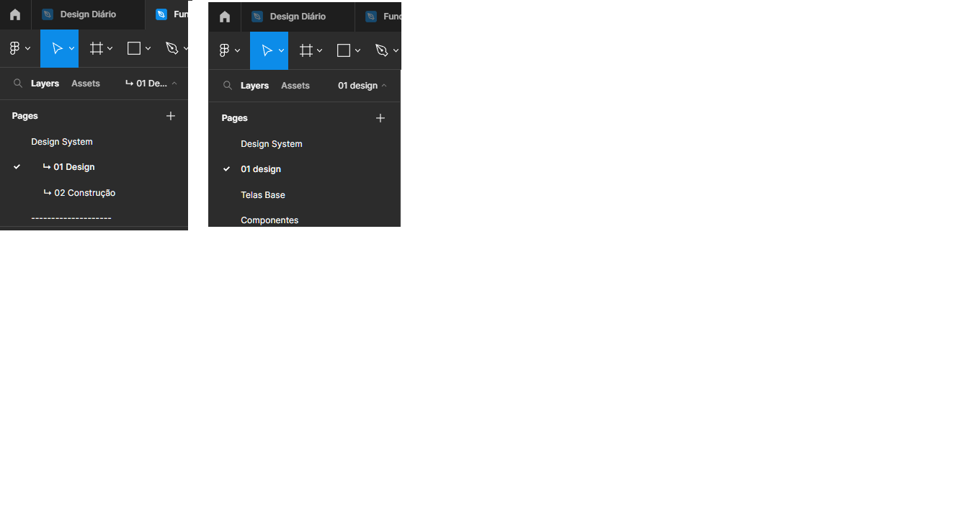Select the Rectangle shape tool in right window
980x522 pixels.
coord(343,50)
